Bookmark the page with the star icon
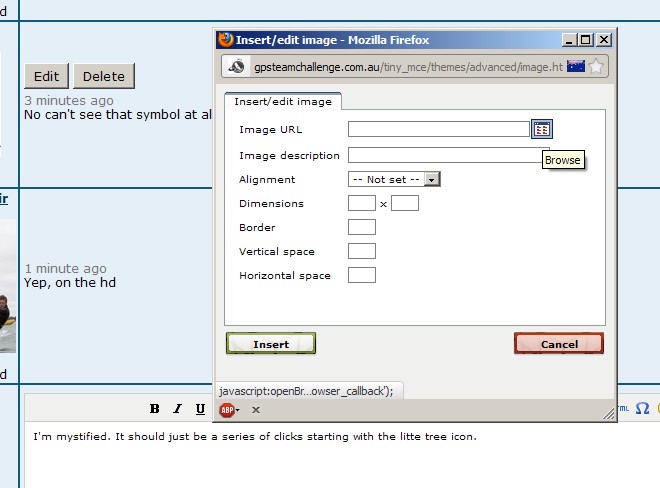 point(596,66)
